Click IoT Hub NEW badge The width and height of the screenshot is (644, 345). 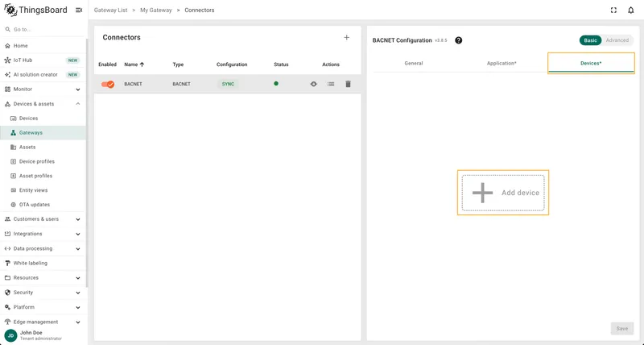[72, 60]
